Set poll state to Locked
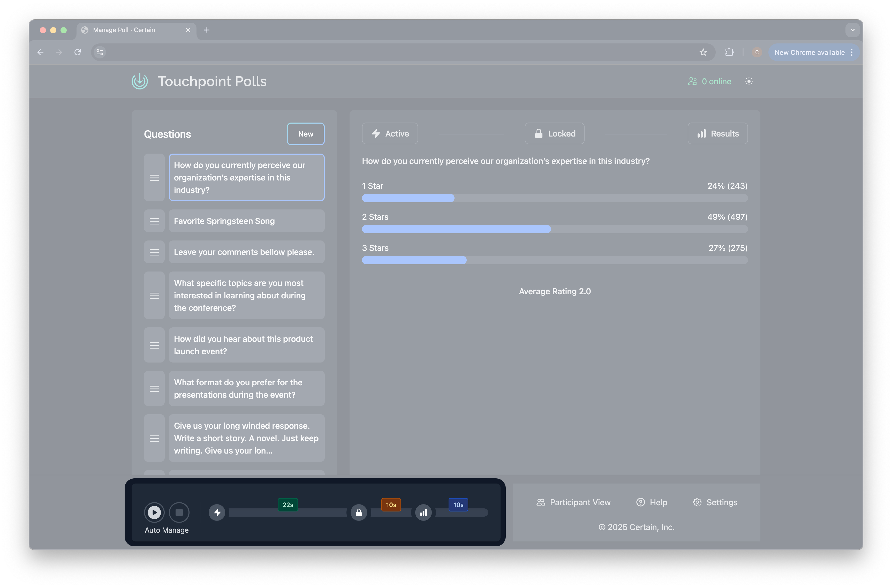The height and width of the screenshot is (588, 892). (x=554, y=133)
